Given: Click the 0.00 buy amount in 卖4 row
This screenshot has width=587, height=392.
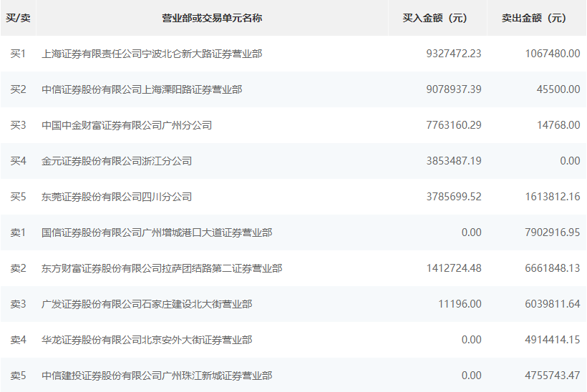Looking at the screenshot, I should click(471, 340).
